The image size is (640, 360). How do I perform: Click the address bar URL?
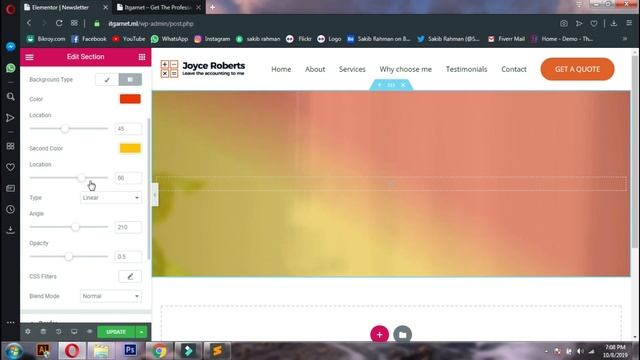tap(151, 24)
